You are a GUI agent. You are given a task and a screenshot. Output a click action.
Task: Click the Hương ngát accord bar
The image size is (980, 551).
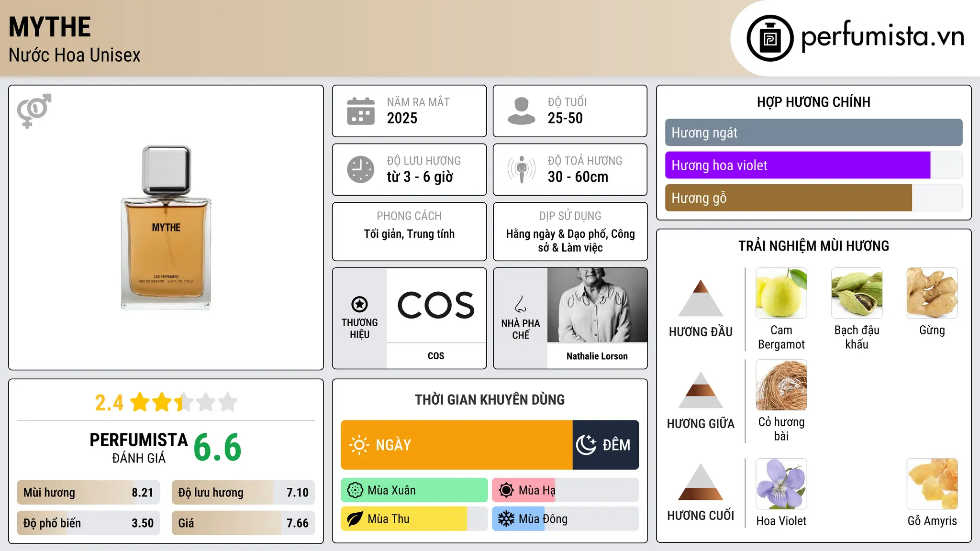(x=814, y=132)
